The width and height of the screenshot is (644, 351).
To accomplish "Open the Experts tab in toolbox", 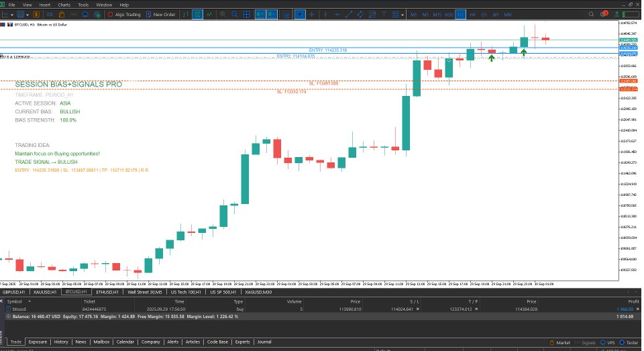I will tap(242, 342).
